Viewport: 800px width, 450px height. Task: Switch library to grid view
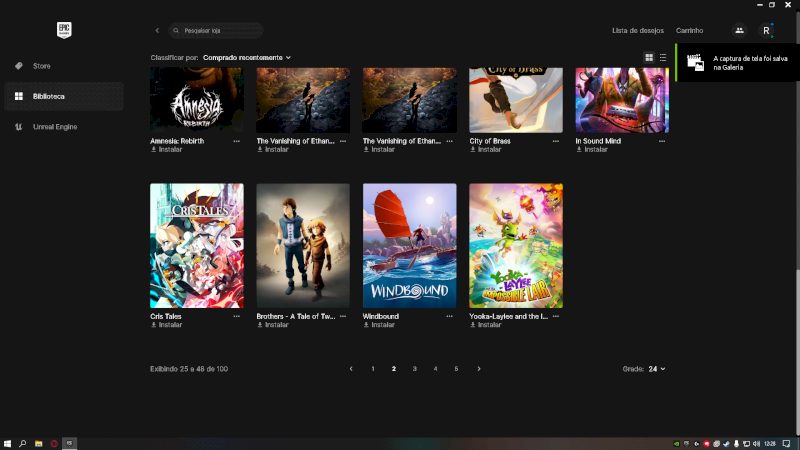(x=649, y=58)
